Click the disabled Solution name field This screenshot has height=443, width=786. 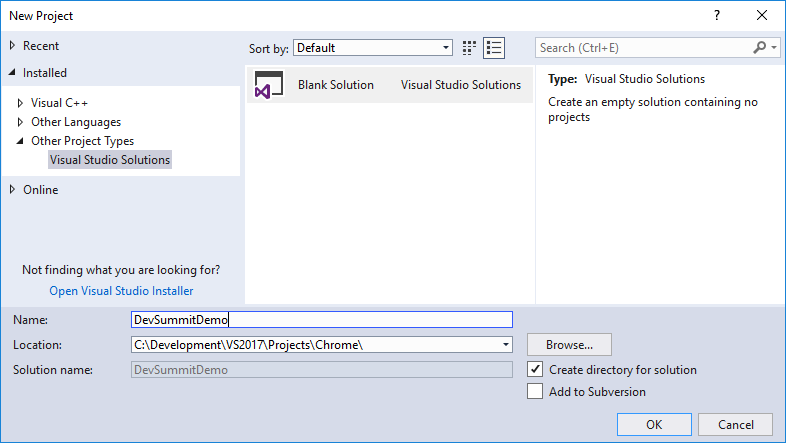point(322,370)
